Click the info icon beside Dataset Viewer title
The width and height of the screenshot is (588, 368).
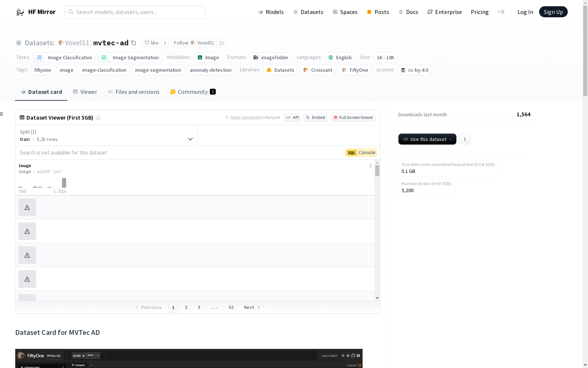click(98, 118)
